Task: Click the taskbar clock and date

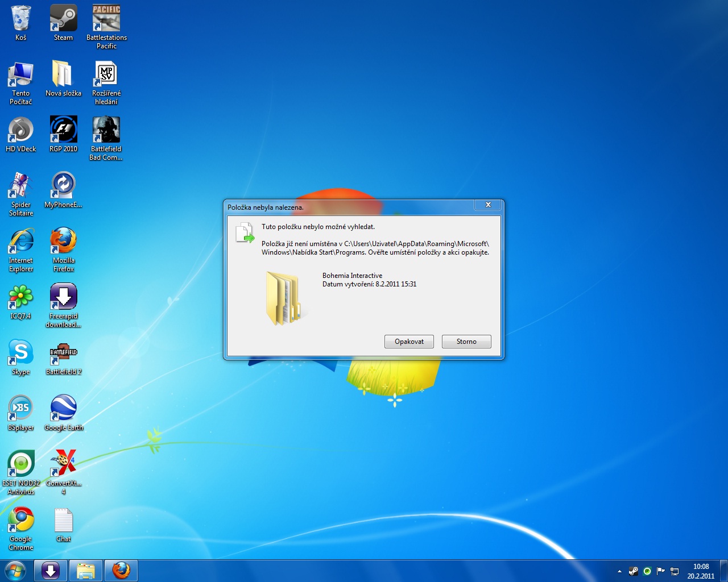Action: point(701,571)
